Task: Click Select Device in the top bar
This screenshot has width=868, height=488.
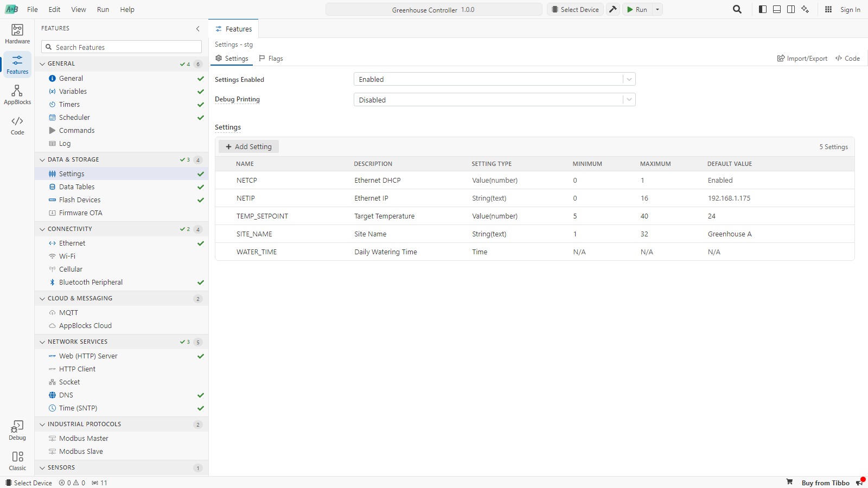Action: pyautogui.click(x=575, y=9)
